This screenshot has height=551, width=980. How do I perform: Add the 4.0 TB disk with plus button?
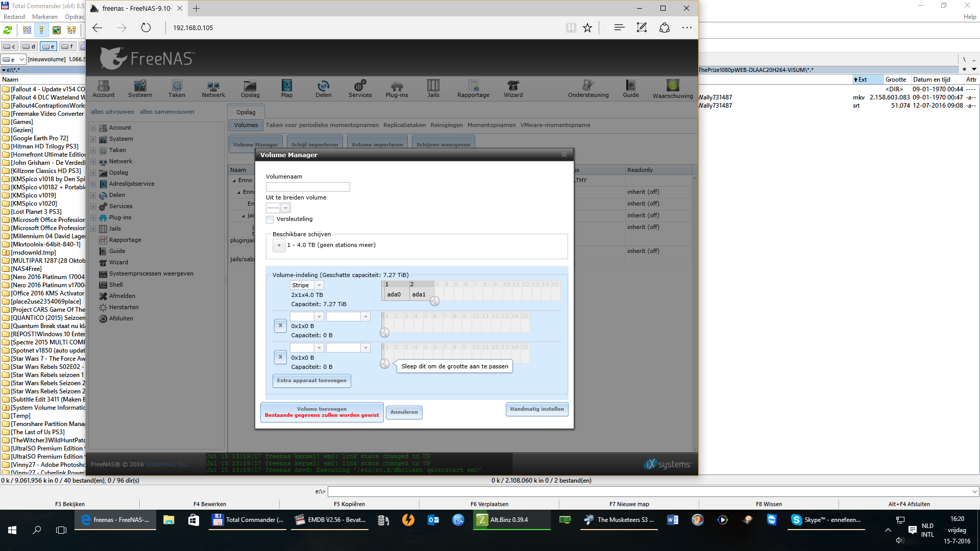[x=279, y=245]
